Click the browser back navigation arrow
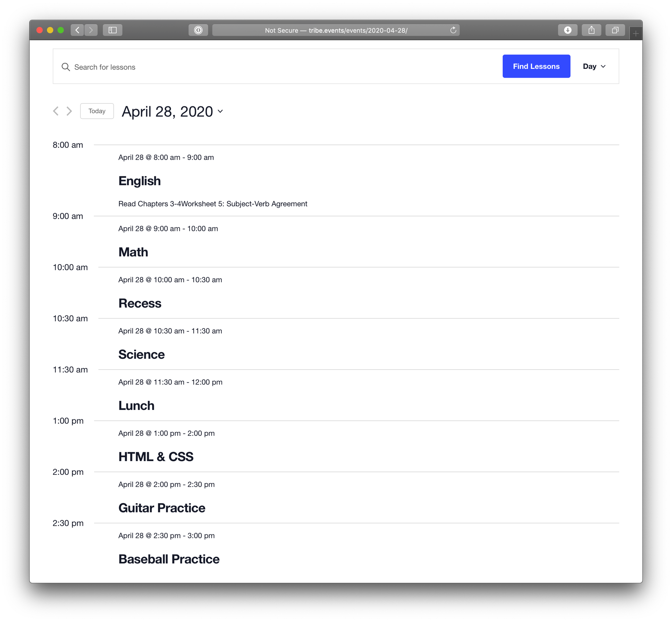The width and height of the screenshot is (672, 622). [x=77, y=30]
